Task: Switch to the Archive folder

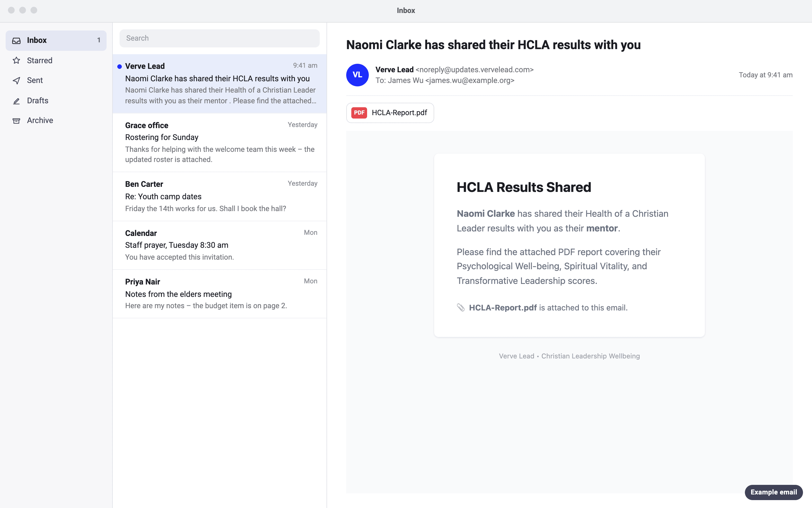Action: [56, 121]
